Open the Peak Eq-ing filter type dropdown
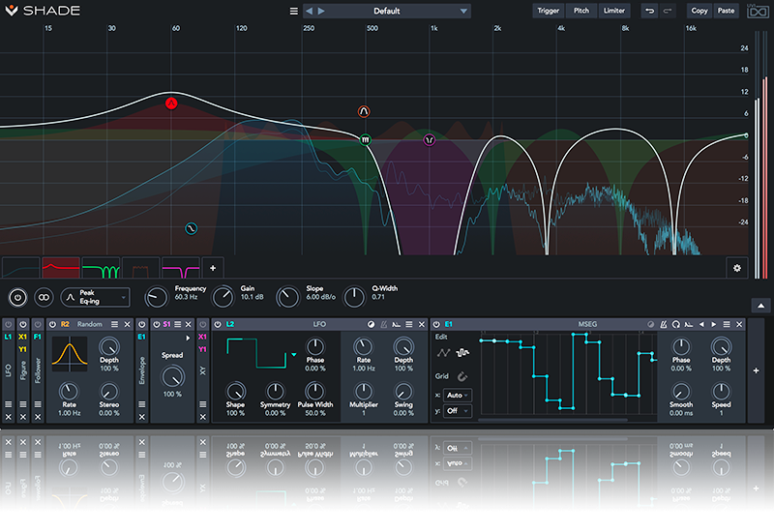The height and width of the screenshot is (532, 774). [x=95, y=297]
